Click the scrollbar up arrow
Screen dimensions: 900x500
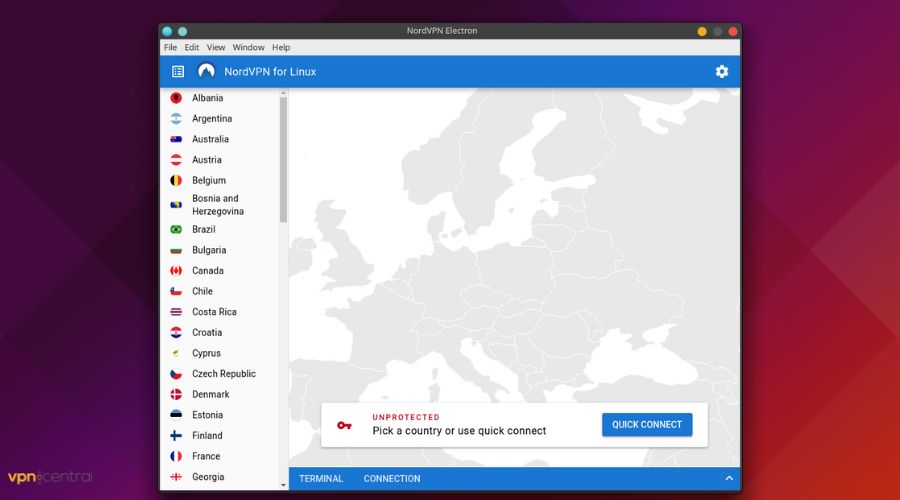284,93
